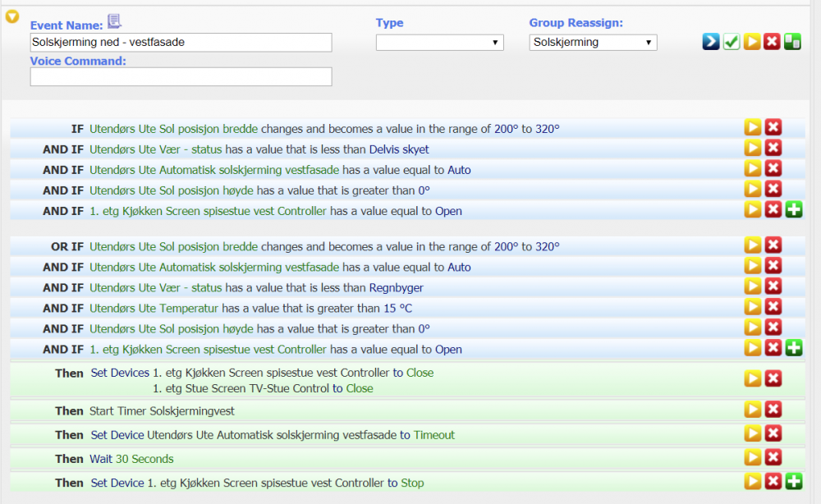Image resolution: width=821 pixels, height=504 pixels.
Task: Open the Type dropdown
Action: point(439,43)
